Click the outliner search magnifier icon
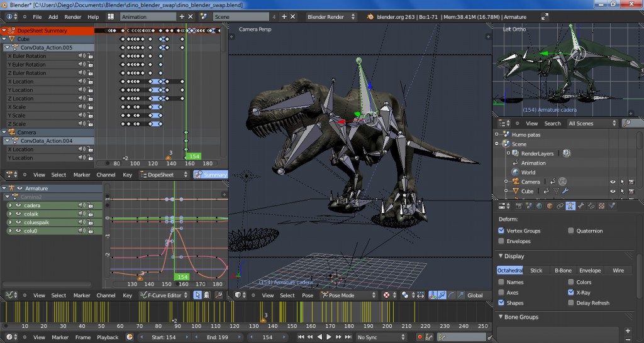Image resolution: width=644 pixels, height=343 pixels. click(x=627, y=123)
